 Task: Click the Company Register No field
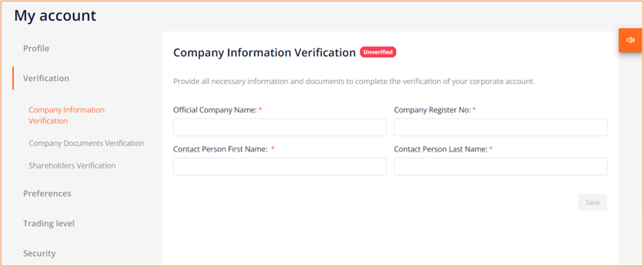tap(500, 127)
